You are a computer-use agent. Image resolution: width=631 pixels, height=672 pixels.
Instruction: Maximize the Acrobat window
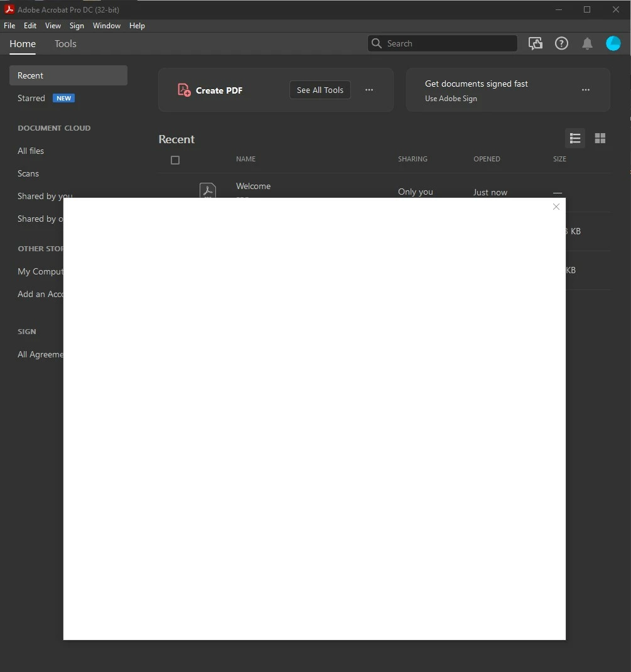tap(587, 9)
